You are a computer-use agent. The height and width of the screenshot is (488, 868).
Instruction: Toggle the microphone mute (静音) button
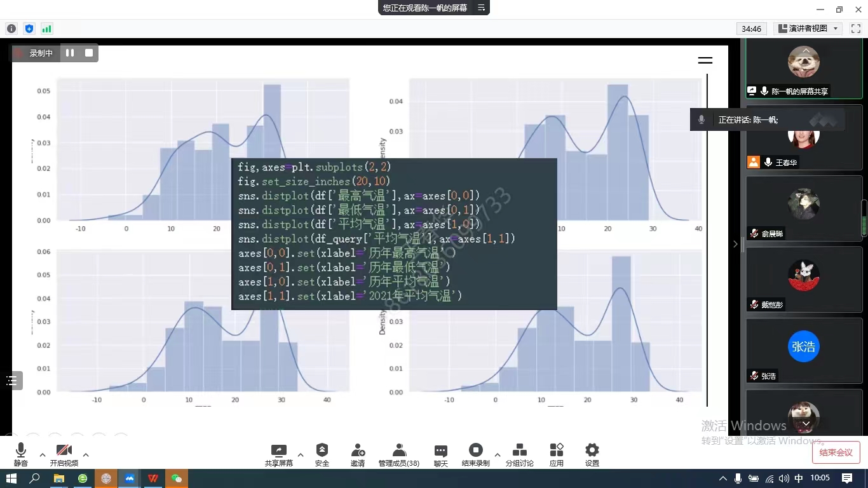coord(21,455)
